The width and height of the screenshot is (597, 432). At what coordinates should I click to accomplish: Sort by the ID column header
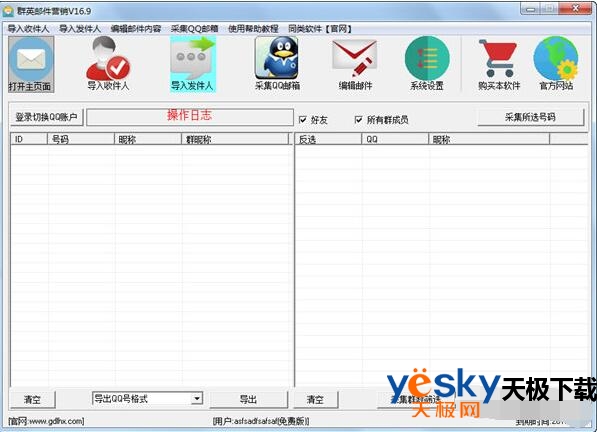(x=29, y=139)
